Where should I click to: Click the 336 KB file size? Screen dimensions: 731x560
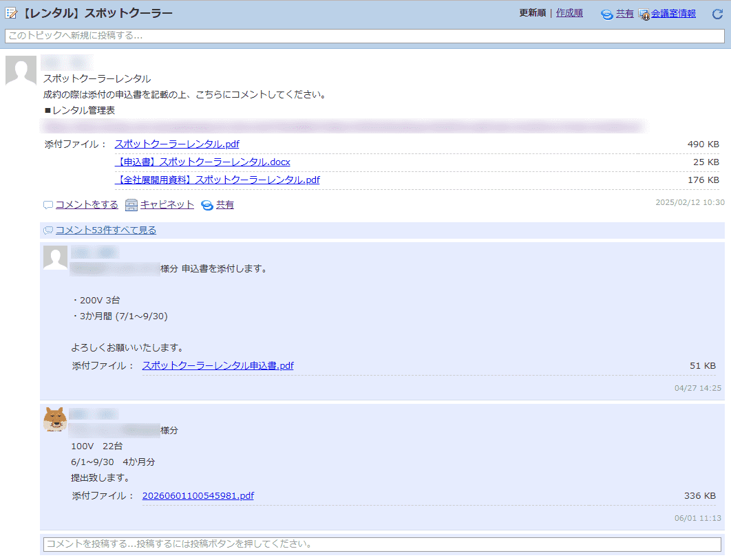[x=700, y=496]
